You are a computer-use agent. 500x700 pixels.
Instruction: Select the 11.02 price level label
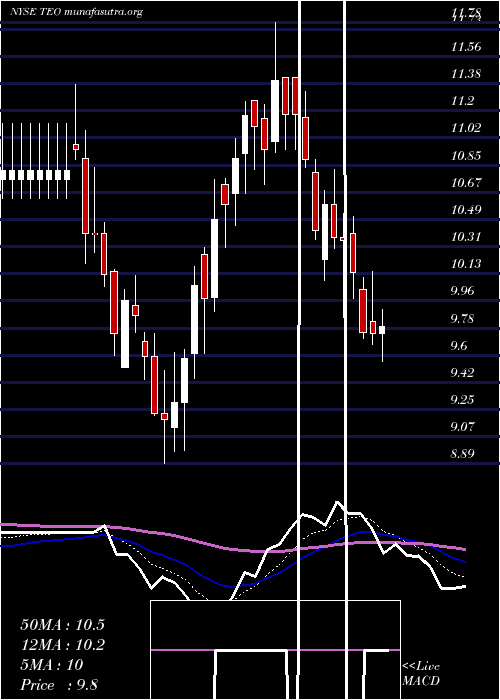coord(466,128)
